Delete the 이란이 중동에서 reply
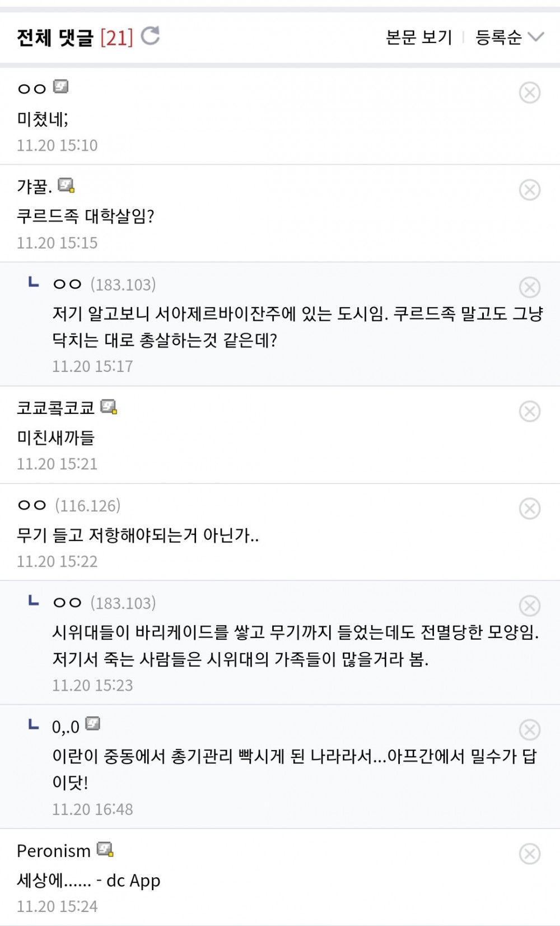 [529, 730]
